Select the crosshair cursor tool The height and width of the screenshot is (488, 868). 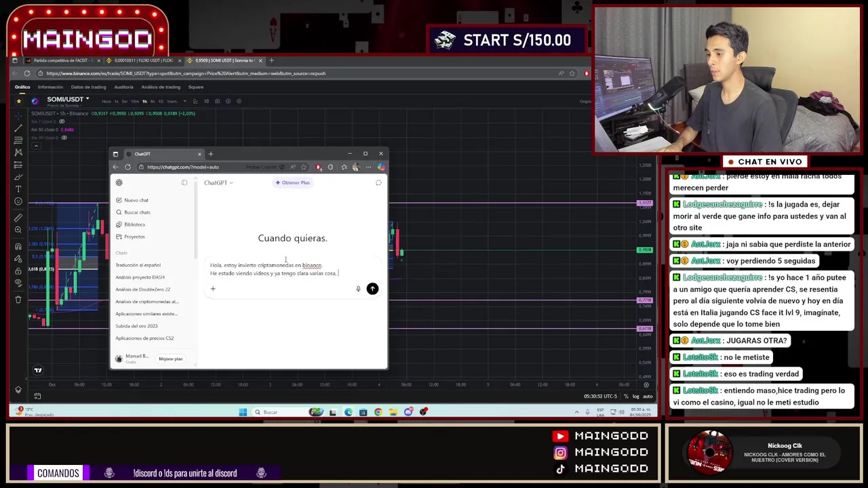18,116
